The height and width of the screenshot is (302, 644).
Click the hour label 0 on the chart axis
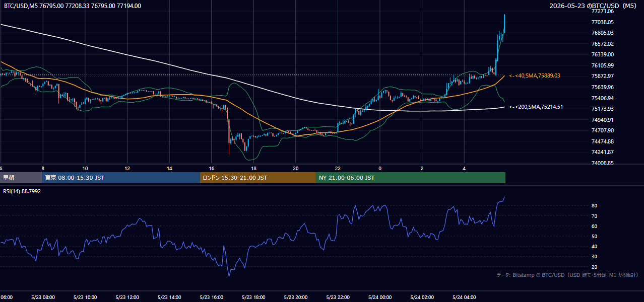(x=379, y=168)
